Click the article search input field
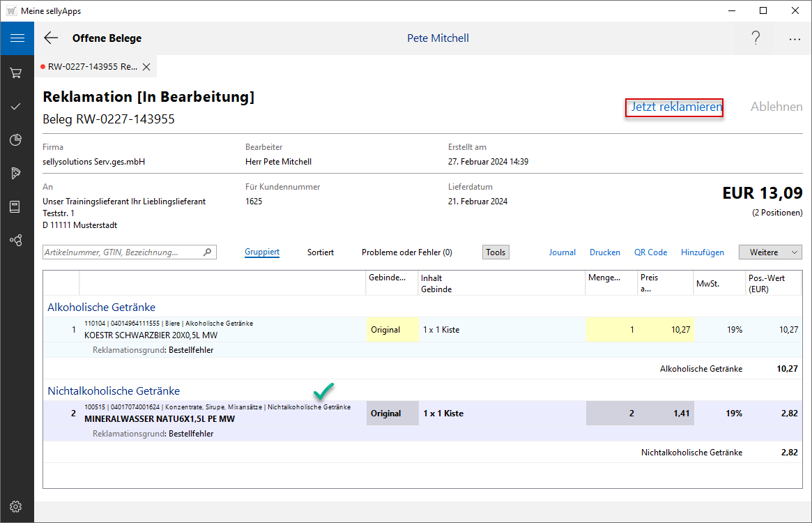812x523 pixels. [x=123, y=252]
